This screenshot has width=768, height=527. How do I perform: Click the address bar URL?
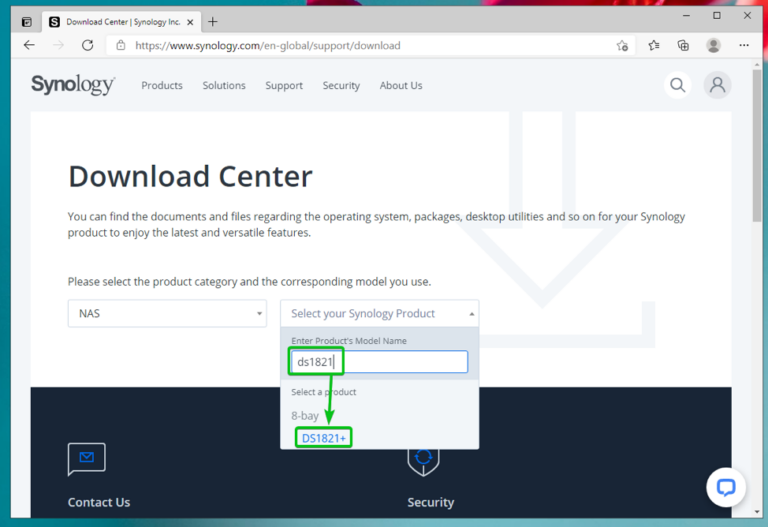[267, 46]
